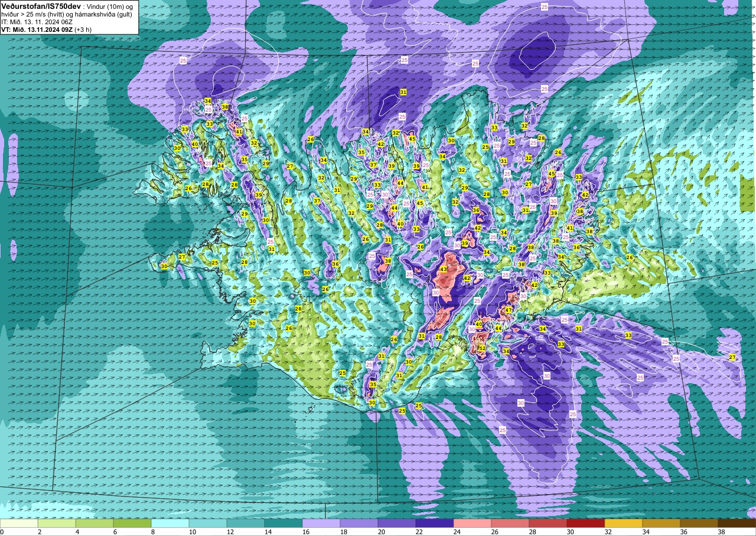This screenshot has height=536, width=756.
Task: Pick the 16–18 m/s lavender legend swatch
Action: [321, 523]
